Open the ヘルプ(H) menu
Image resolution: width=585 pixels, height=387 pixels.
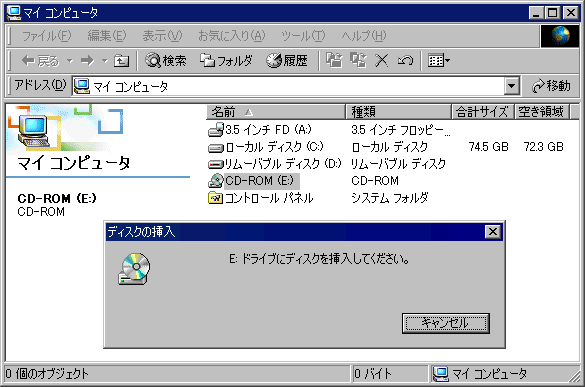364,36
